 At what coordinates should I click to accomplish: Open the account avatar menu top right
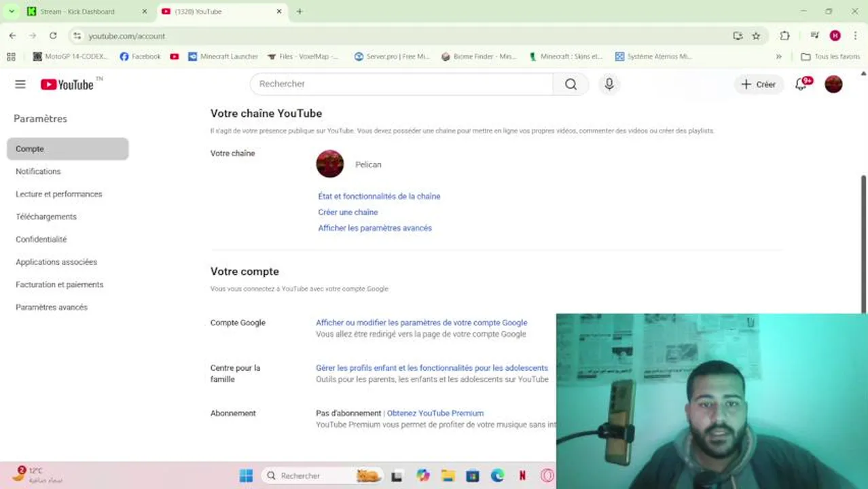(833, 84)
